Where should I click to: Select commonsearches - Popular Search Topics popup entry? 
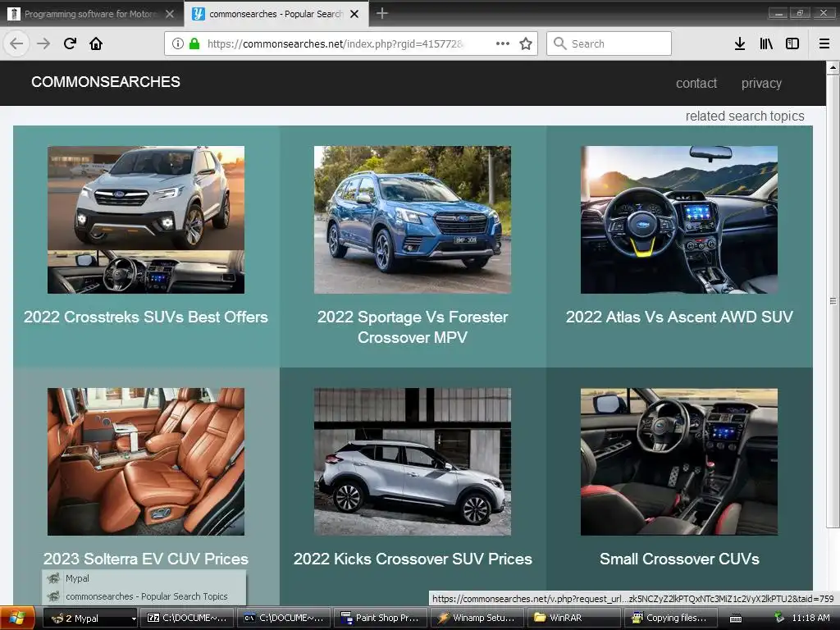point(144,596)
